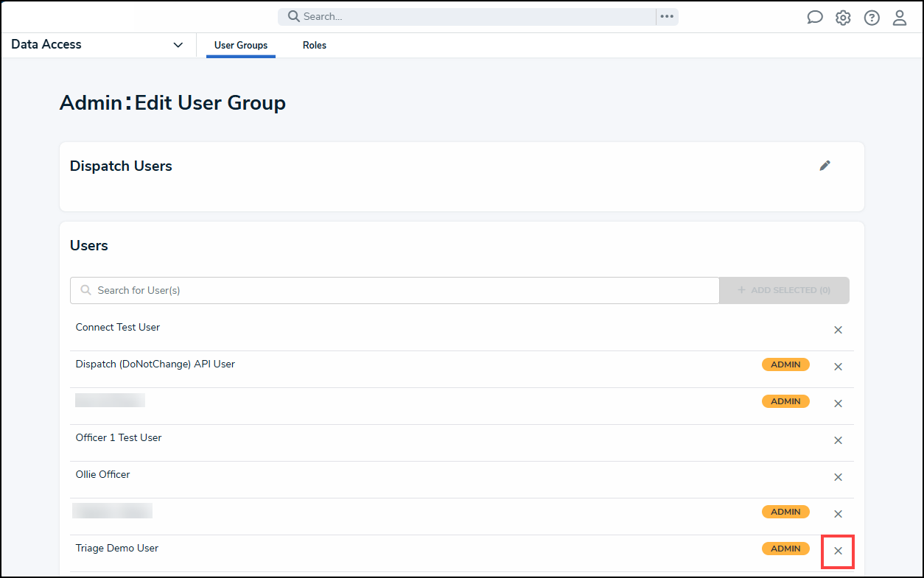
Task: Expand the Data Access dropdown
Action: (x=178, y=45)
